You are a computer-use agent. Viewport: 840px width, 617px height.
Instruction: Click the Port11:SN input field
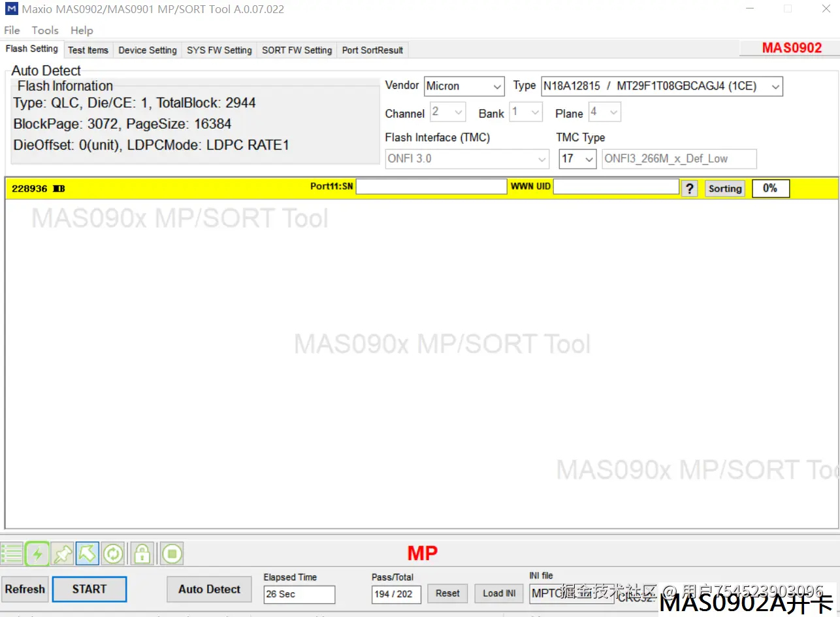[431, 187]
